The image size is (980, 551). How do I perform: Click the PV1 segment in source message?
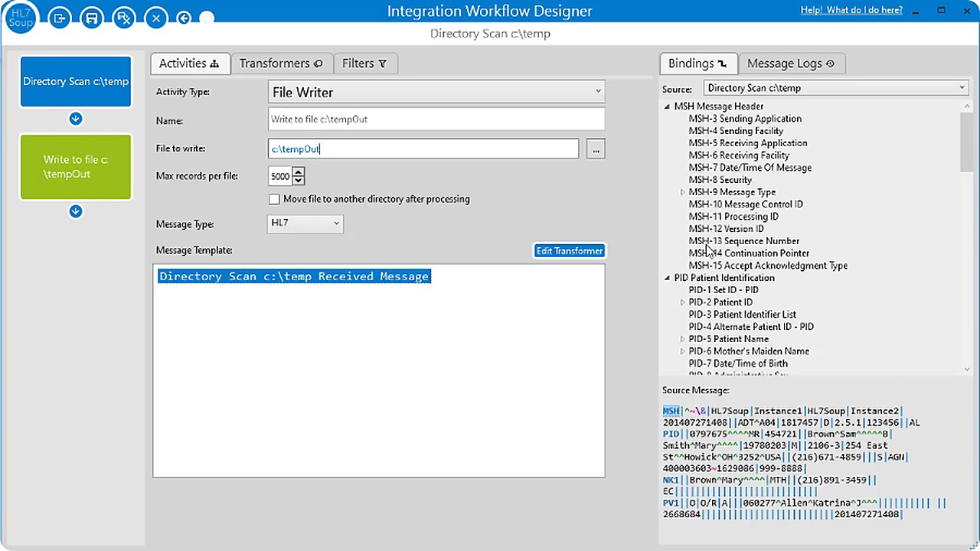(671, 503)
